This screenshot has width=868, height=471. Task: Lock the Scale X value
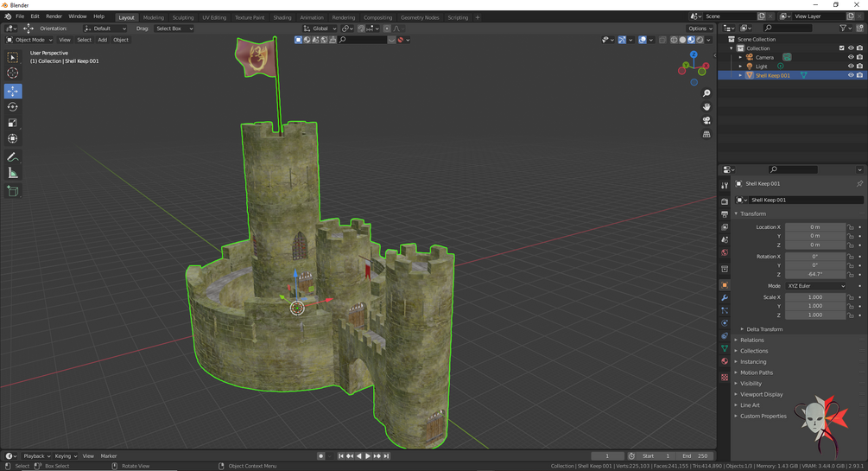tap(851, 297)
